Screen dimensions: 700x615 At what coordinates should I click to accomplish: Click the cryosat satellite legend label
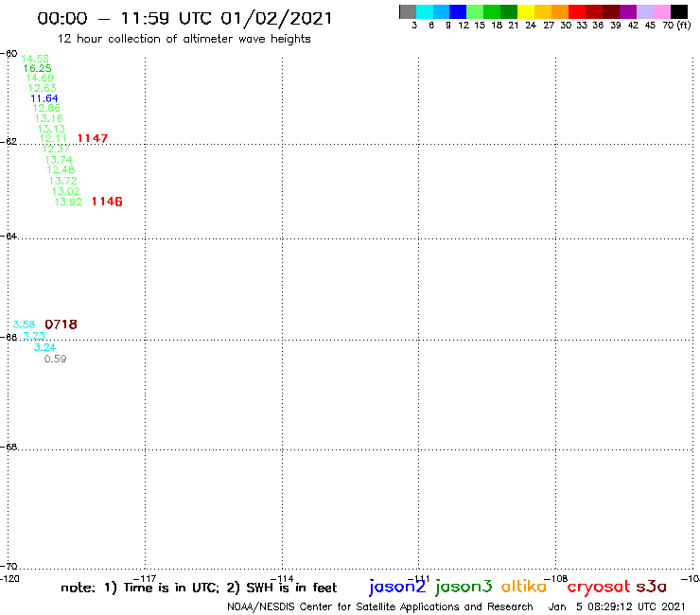click(x=599, y=588)
